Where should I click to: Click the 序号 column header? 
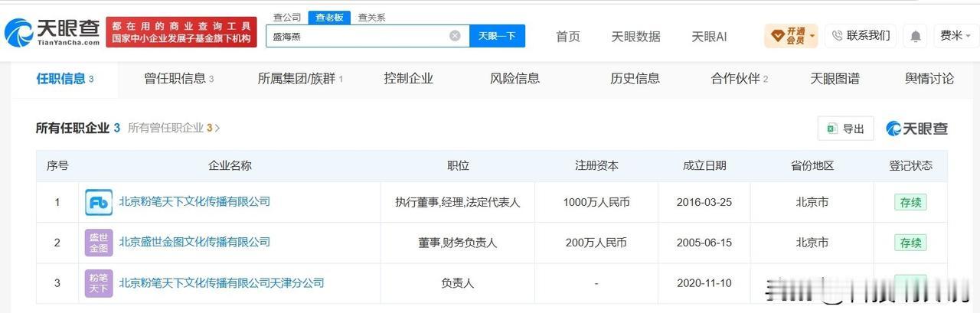pos(57,165)
